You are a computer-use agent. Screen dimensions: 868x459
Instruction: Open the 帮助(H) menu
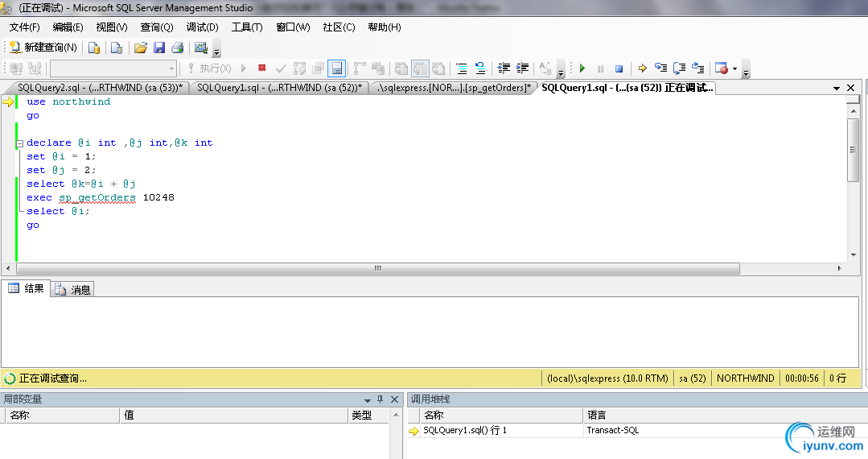(385, 27)
